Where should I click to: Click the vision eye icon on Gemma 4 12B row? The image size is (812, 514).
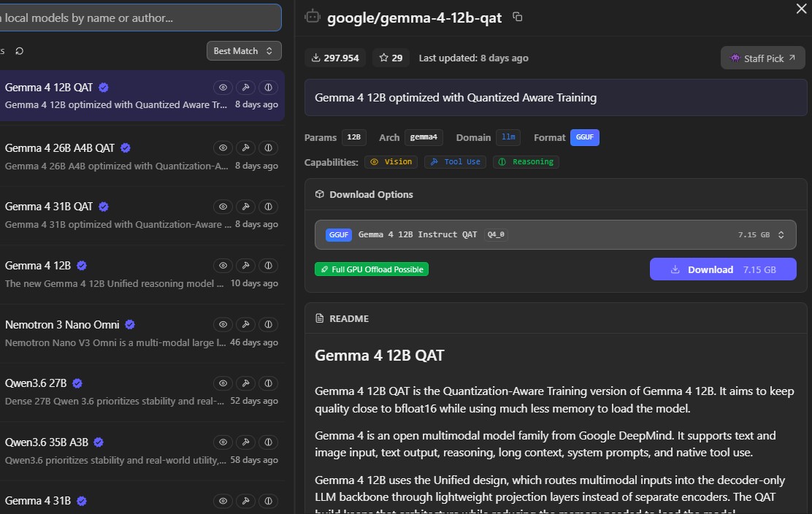click(x=223, y=266)
